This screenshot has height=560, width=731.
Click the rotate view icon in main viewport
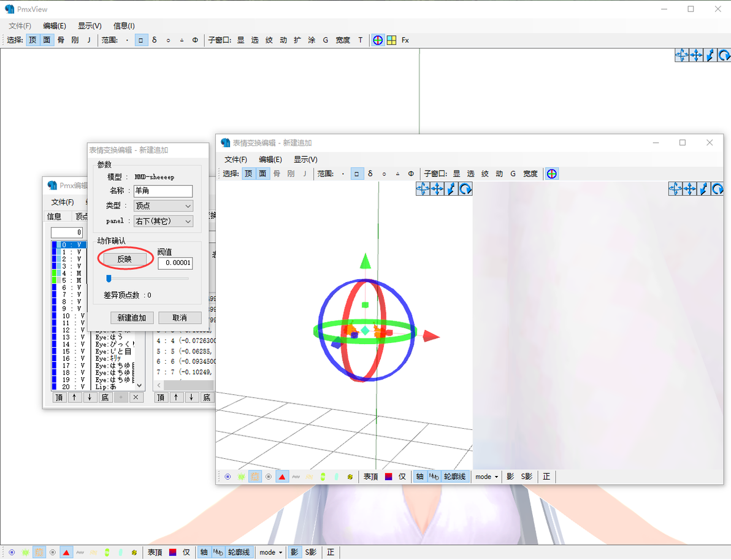pyautogui.click(x=724, y=55)
